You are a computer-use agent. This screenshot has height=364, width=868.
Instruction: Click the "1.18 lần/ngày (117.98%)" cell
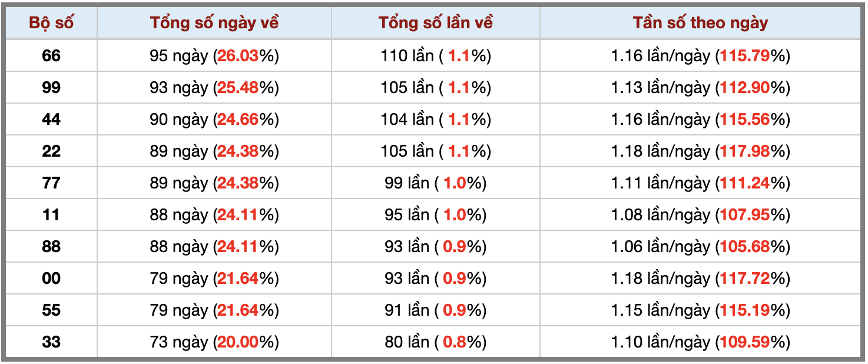click(x=700, y=151)
